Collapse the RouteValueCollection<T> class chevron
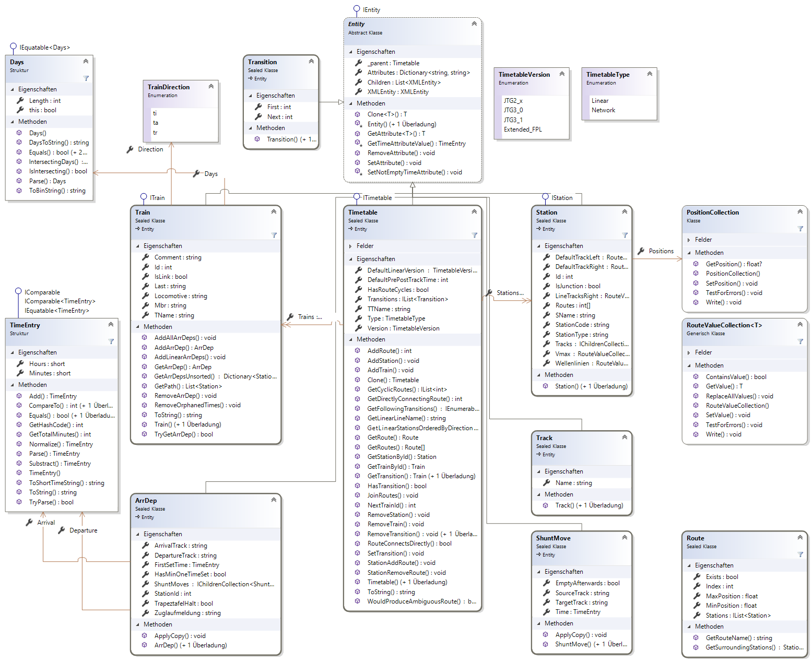Viewport: 812px width, 662px height. (x=800, y=324)
